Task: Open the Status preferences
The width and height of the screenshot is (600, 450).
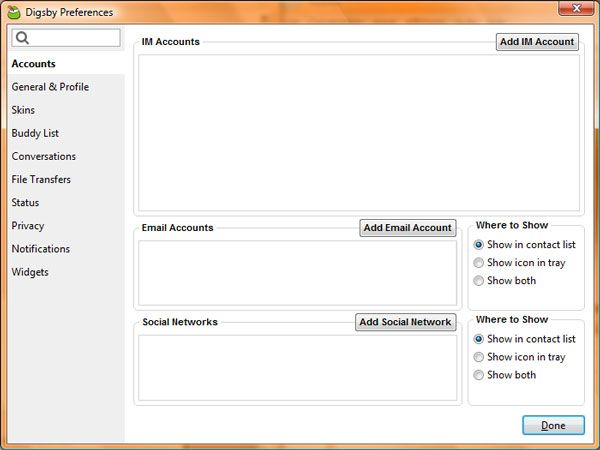Action: click(x=25, y=203)
